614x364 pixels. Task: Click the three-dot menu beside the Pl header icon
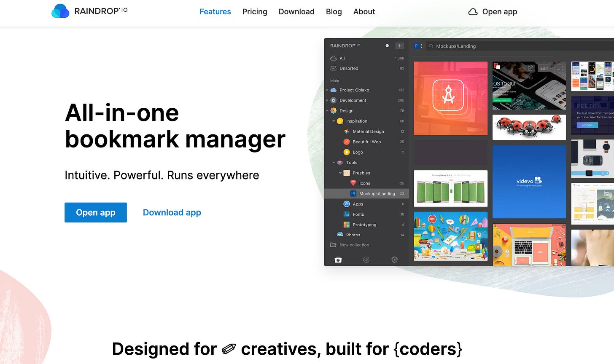421,46
